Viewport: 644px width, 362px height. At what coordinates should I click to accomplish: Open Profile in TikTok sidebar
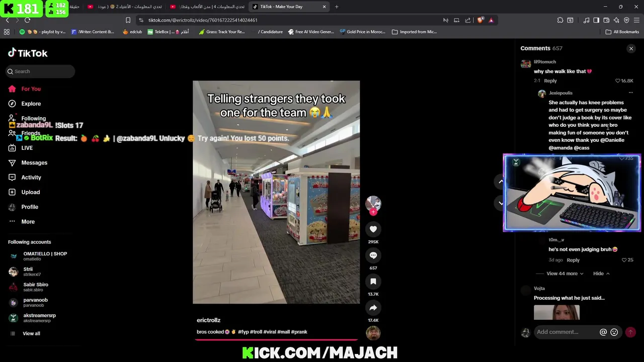tap(30, 207)
